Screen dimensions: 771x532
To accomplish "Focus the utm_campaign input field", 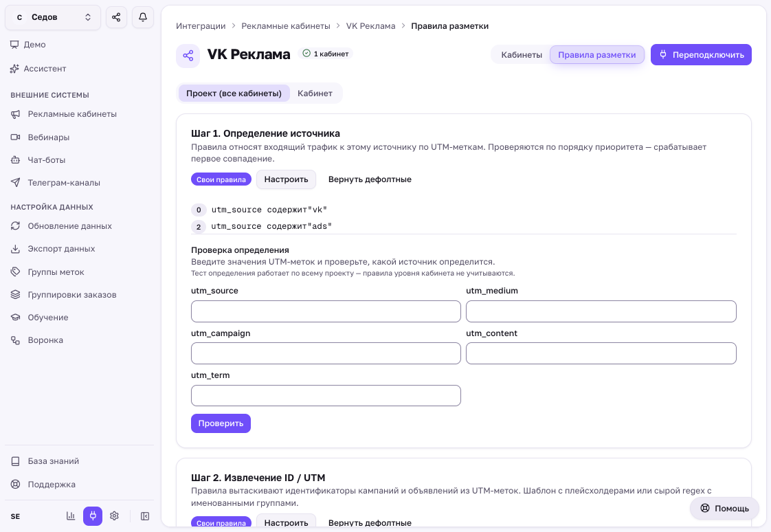I will 326,353.
